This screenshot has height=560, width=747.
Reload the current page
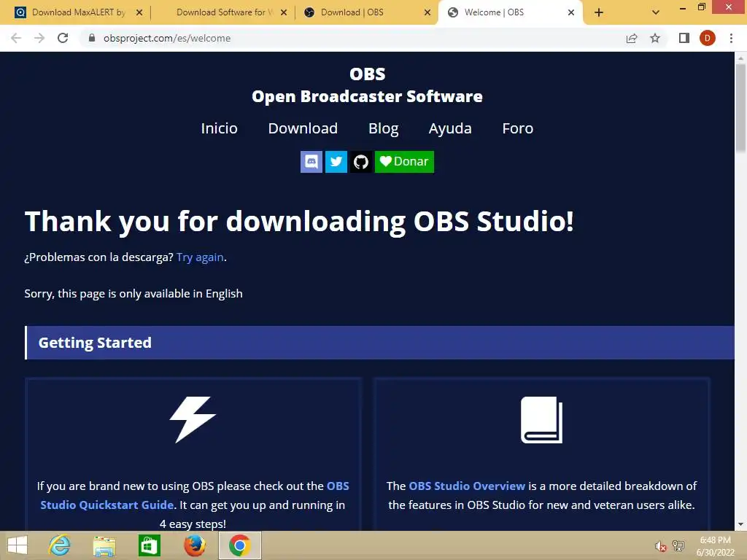63,38
